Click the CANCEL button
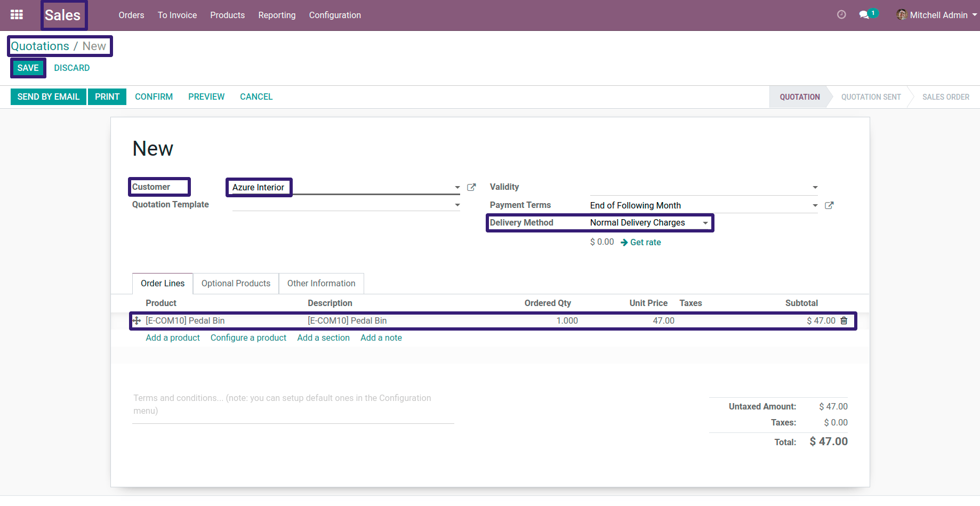Image resolution: width=980 pixels, height=506 pixels. 256,97
